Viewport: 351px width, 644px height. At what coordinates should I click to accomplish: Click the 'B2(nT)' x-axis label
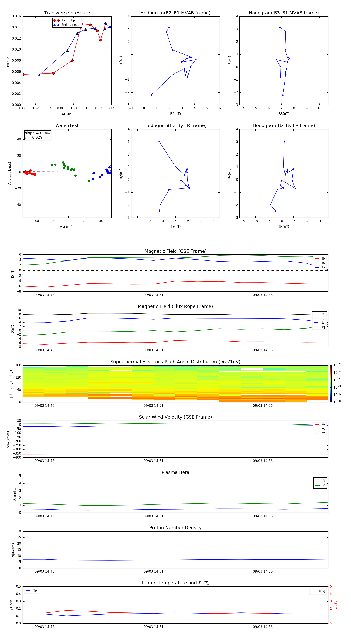coord(175,114)
